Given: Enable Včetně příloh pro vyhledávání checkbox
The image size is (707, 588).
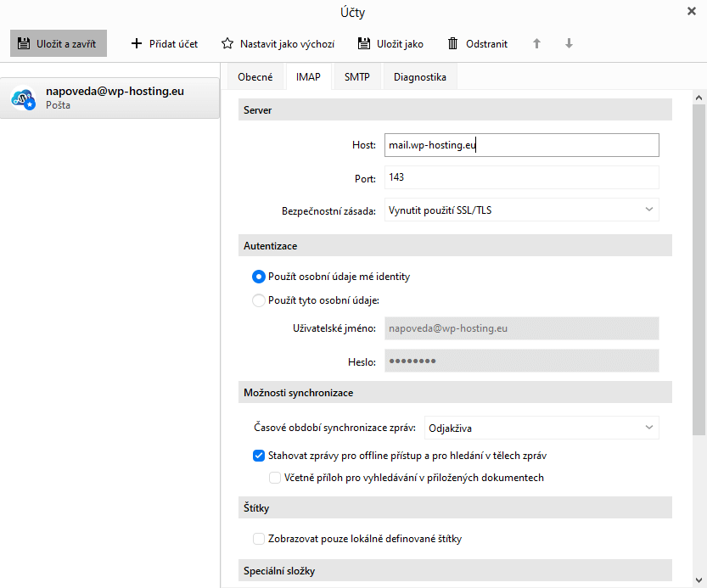Looking at the screenshot, I should pyautogui.click(x=275, y=478).
